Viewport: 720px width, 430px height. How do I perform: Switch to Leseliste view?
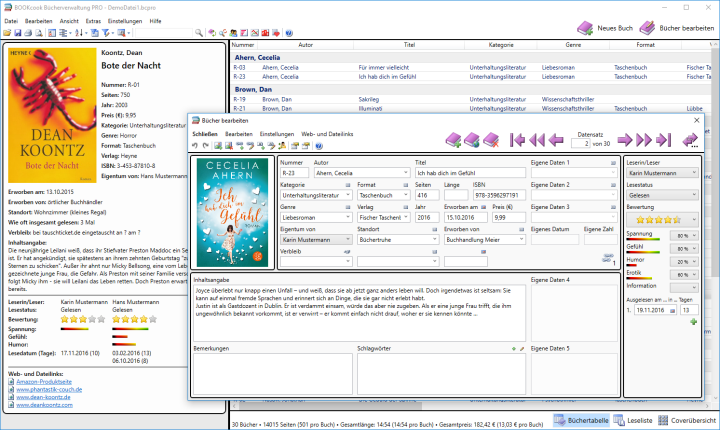click(x=634, y=422)
